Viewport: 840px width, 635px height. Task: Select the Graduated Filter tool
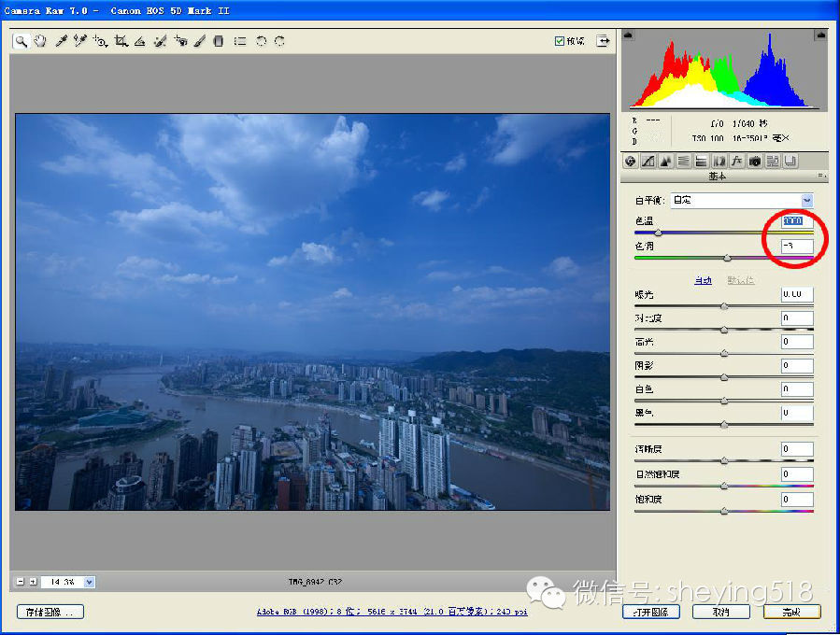coord(218,41)
